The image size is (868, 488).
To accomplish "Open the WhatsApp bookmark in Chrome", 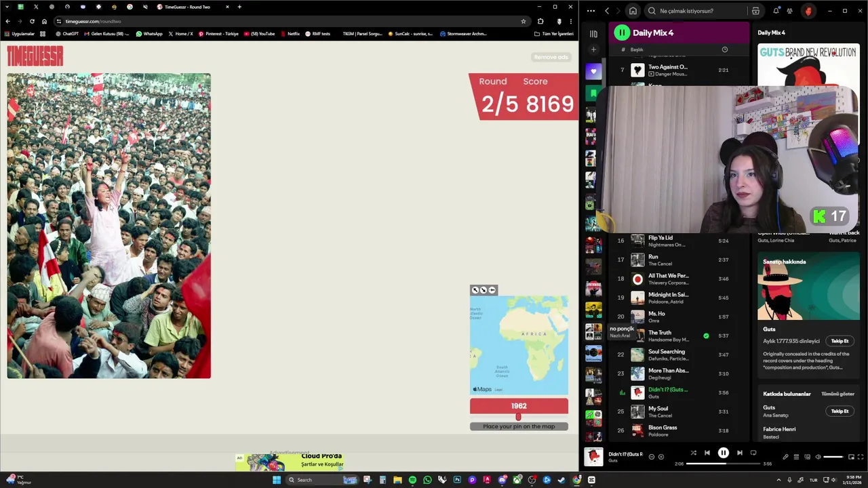I will [149, 33].
